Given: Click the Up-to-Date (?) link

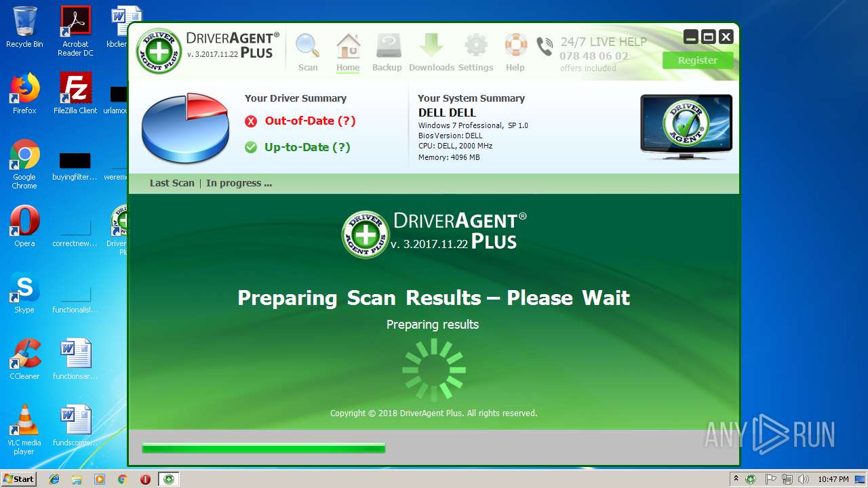Looking at the screenshot, I should (x=307, y=147).
